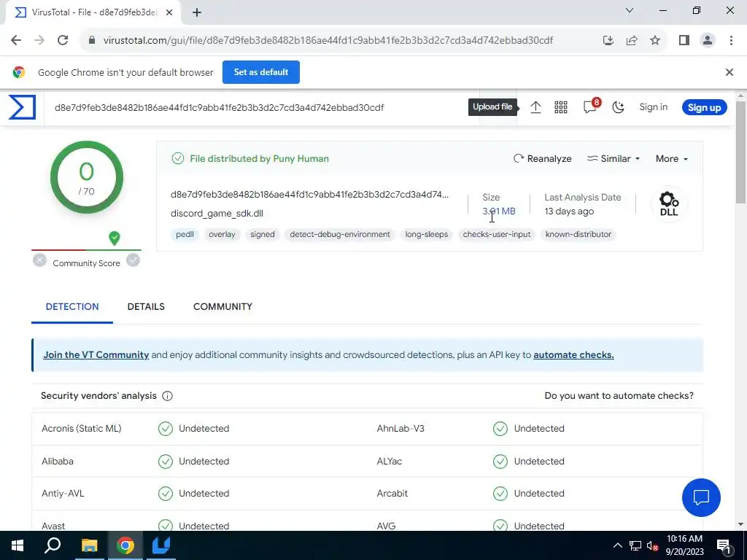Click the pedll tag
This screenshot has height=560, width=747.
185,234
